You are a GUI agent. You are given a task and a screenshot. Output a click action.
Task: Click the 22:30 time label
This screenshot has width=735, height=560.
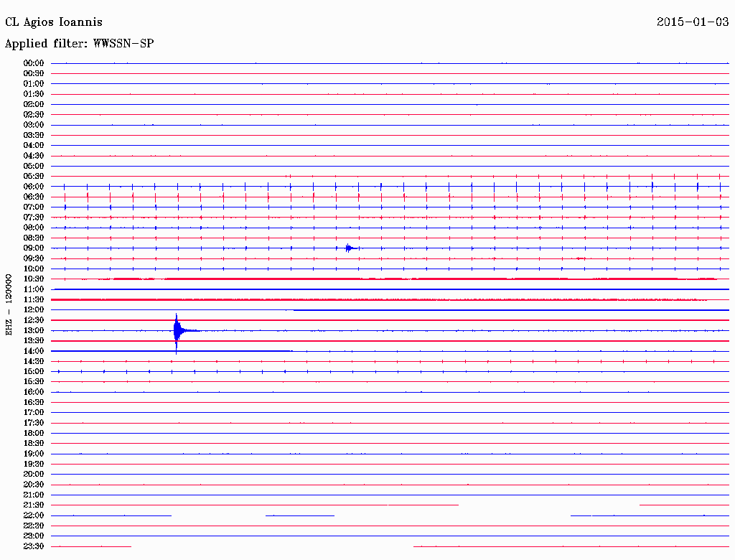click(x=34, y=526)
